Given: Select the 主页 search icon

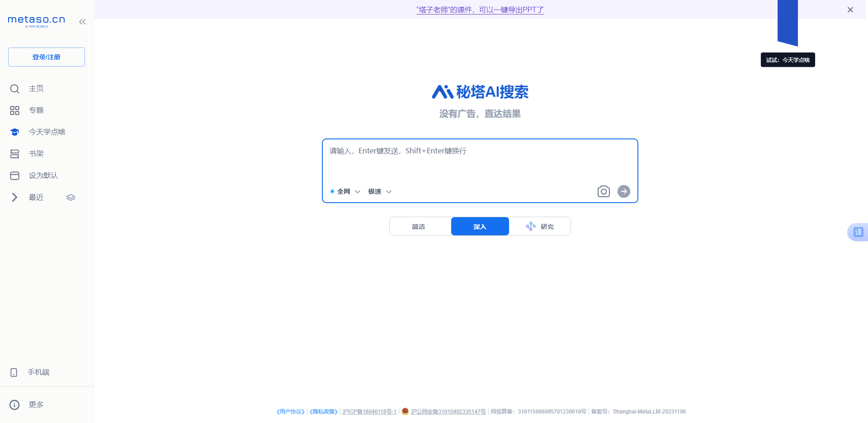Looking at the screenshot, I should 15,89.
